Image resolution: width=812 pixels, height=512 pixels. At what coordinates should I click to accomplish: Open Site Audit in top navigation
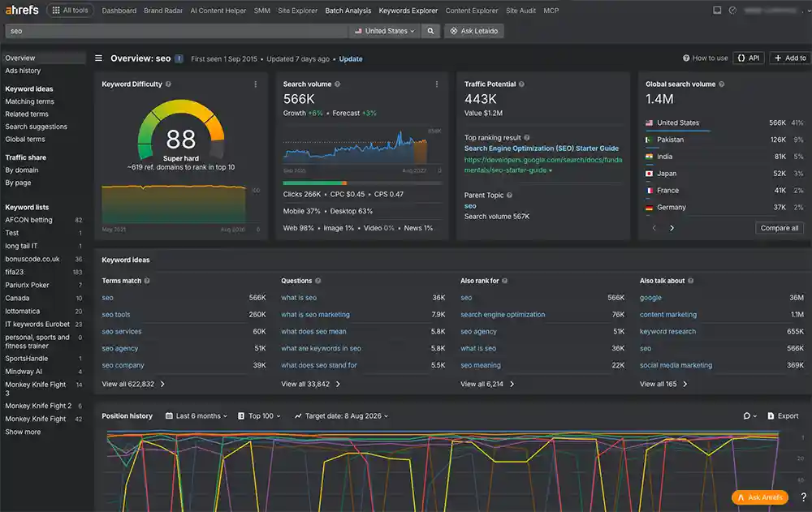[x=520, y=11]
